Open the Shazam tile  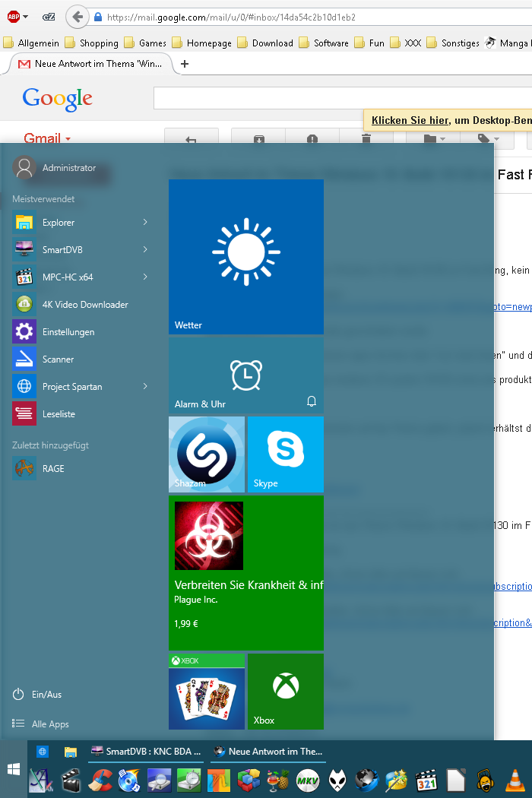click(x=207, y=454)
